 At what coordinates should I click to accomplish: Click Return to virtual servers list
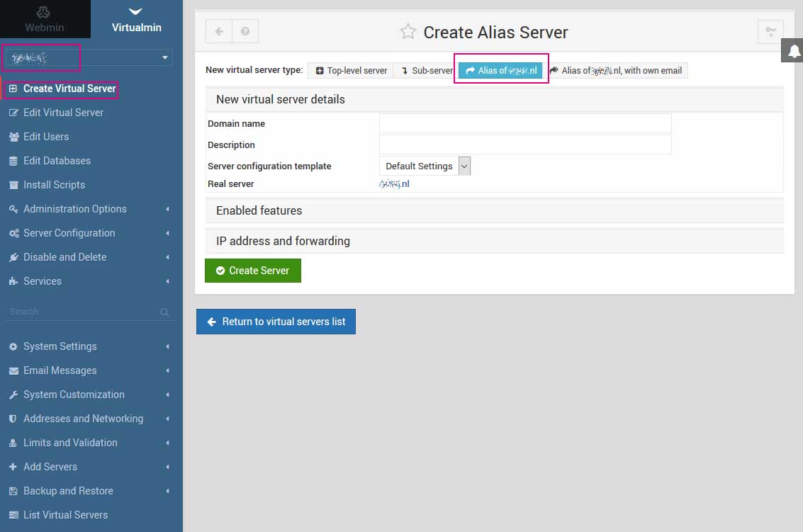point(276,322)
